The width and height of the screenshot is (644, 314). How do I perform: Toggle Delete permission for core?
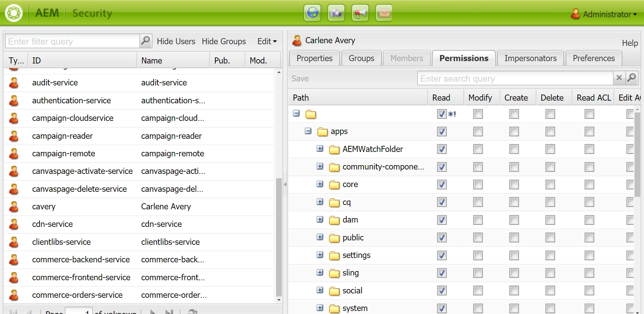point(550,185)
